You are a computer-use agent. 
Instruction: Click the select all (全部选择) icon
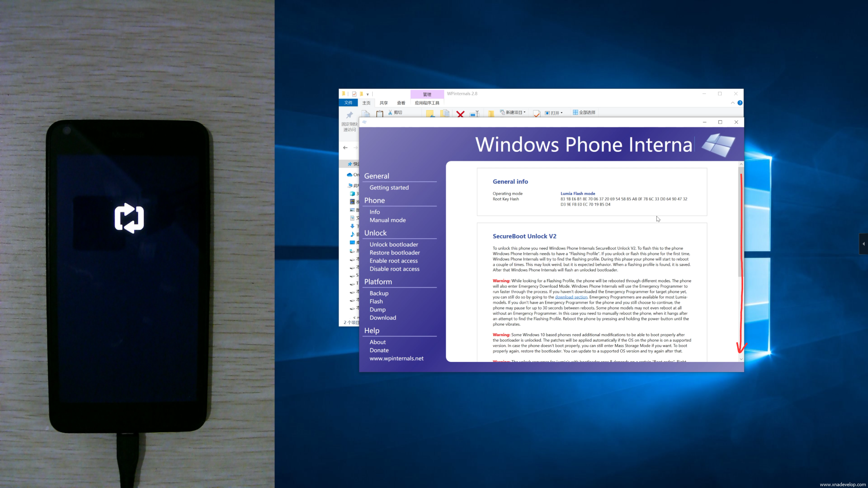576,113
